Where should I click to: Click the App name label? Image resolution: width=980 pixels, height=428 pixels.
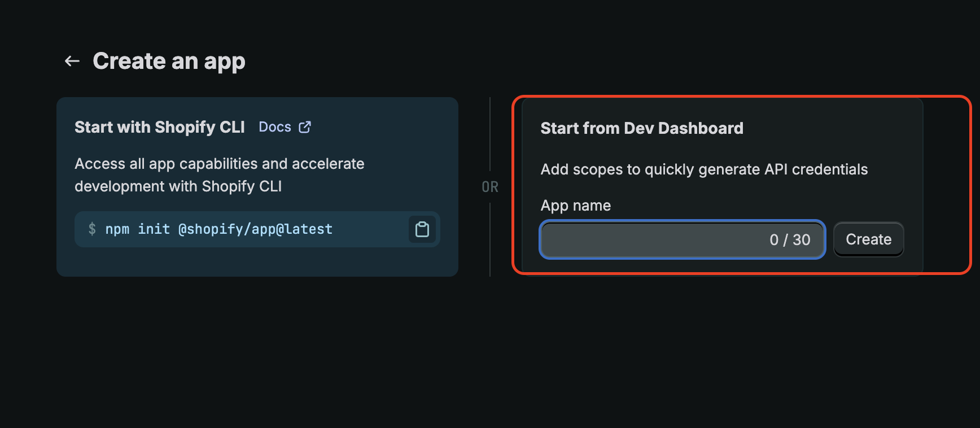click(x=576, y=206)
